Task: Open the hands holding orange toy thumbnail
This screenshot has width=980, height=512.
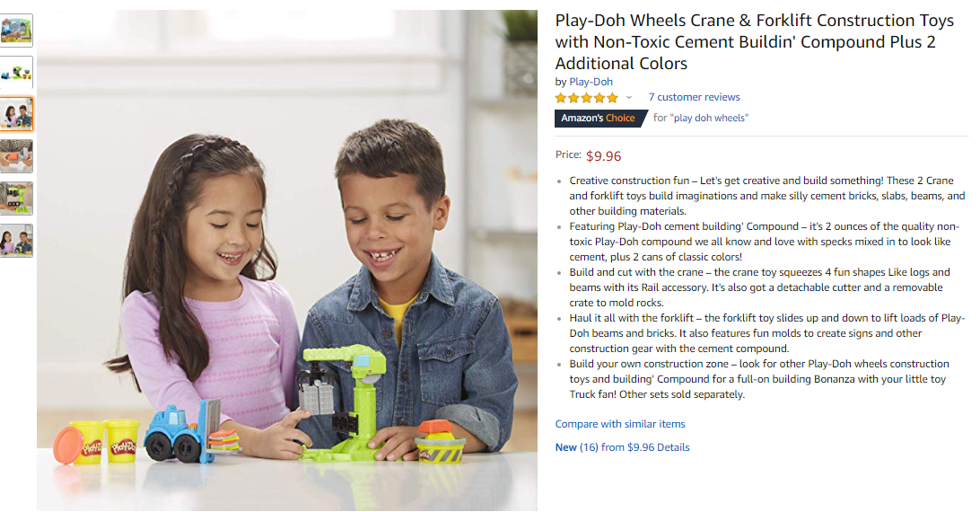Action: [x=16, y=156]
